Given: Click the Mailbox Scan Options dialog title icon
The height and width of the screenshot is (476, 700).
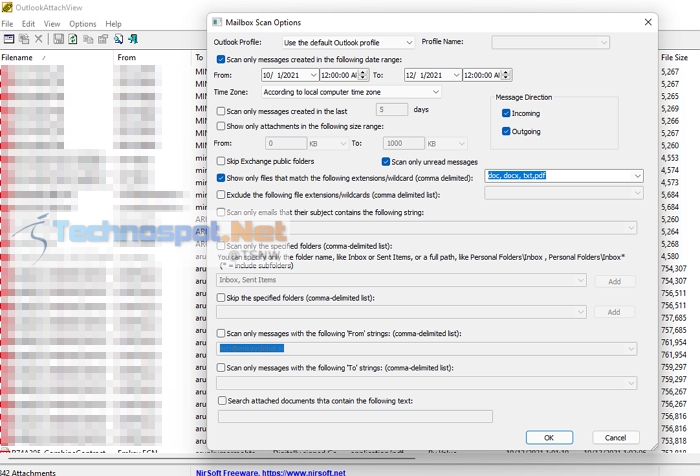Looking at the screenshot, I should [217, 22].
